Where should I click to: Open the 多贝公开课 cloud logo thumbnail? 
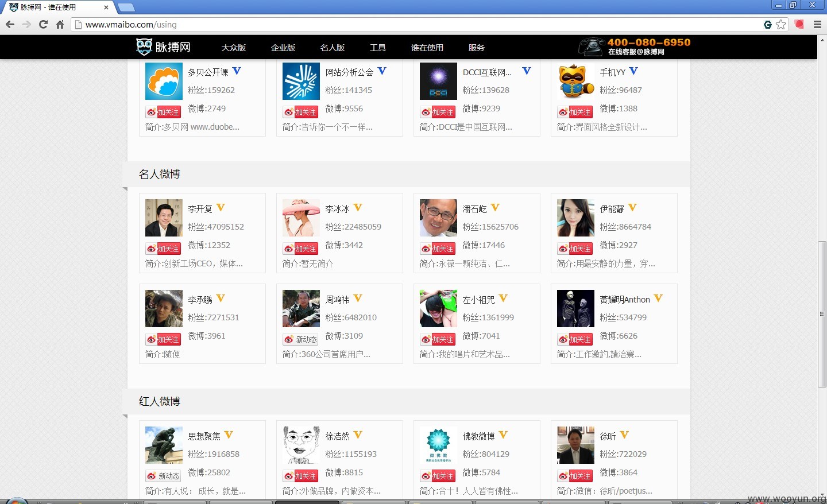click(x=164, y=81)
